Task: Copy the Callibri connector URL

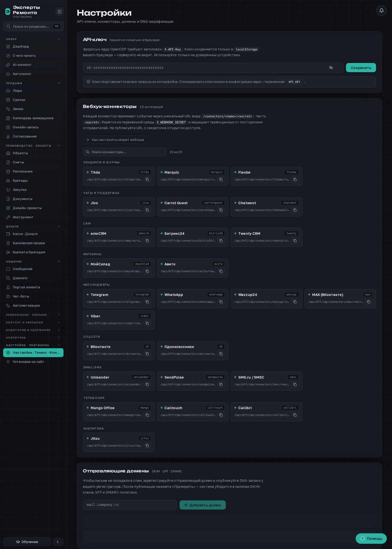Action: tap(295, 415)
